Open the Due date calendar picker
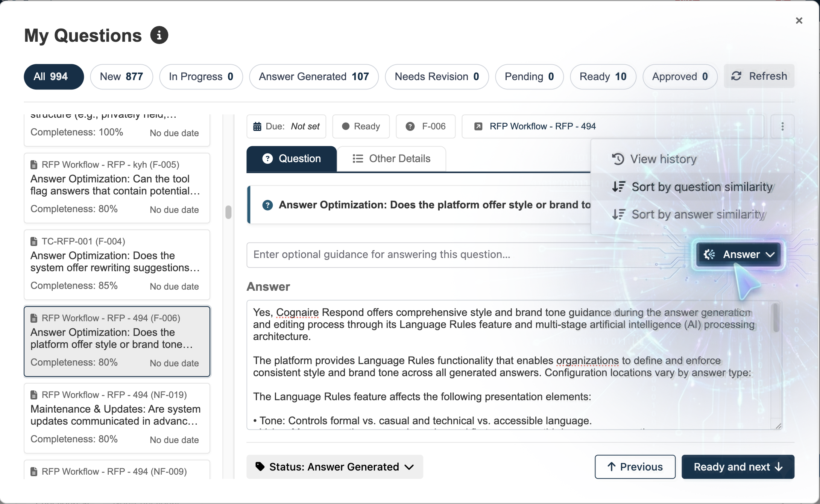Screen dimensions: 820x504 coord(257,126)
